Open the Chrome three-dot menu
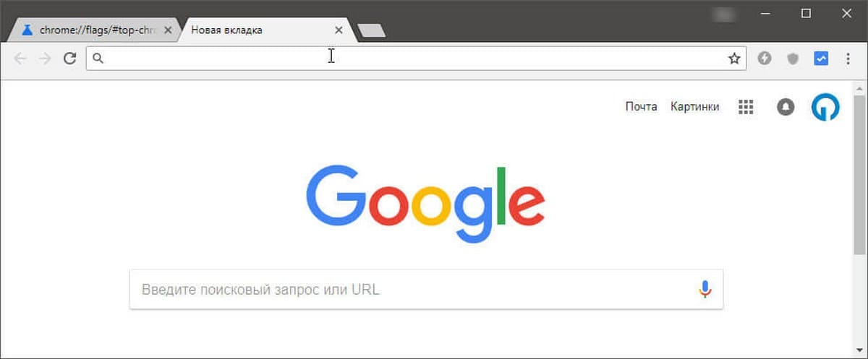The width and height of the screenshot is (868, 359). tap(848, 59)
